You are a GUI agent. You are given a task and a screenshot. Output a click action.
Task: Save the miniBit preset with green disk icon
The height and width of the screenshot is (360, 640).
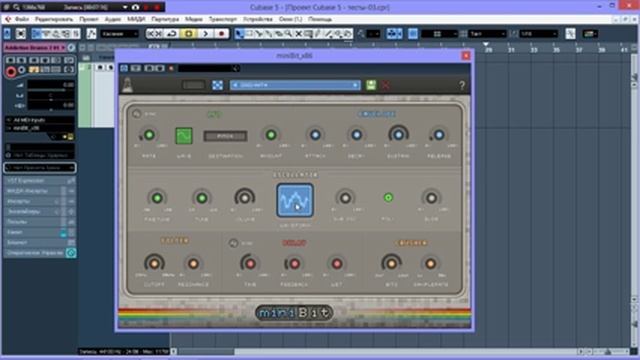(x=371, y=85)
